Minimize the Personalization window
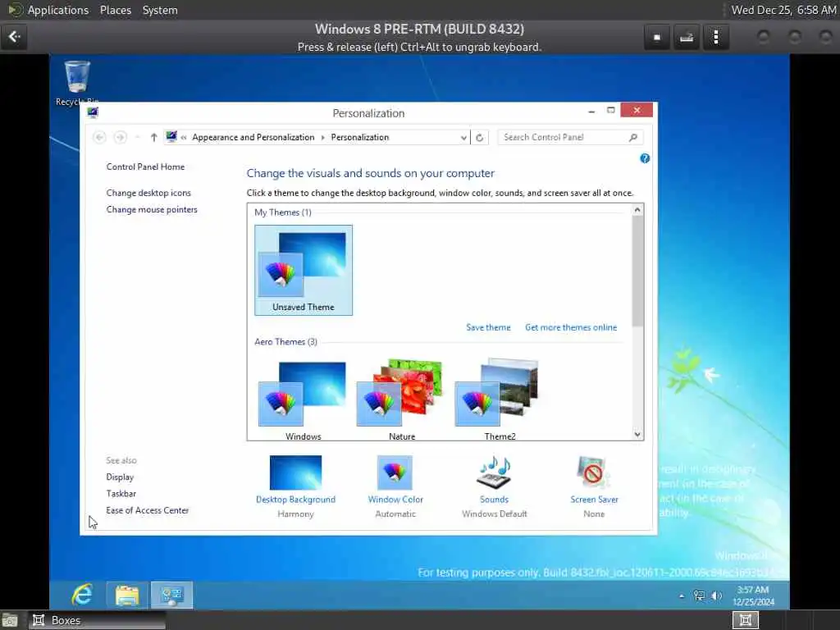 (x=591, y=111)
